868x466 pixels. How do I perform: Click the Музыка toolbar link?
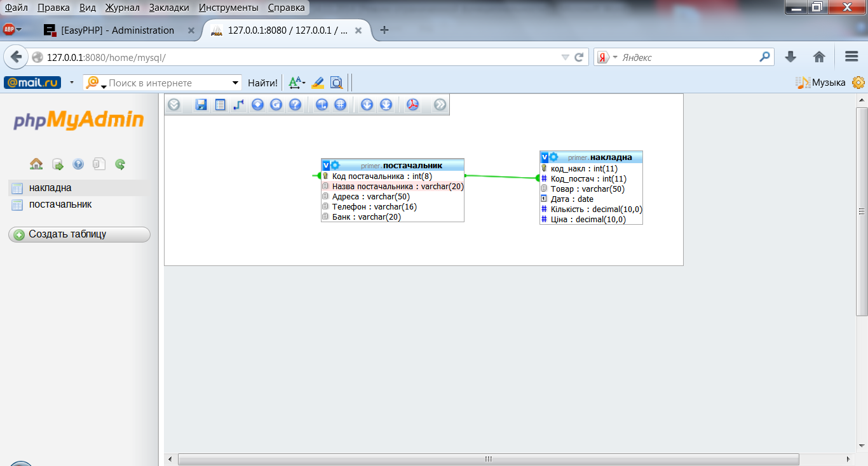(821, 83)
